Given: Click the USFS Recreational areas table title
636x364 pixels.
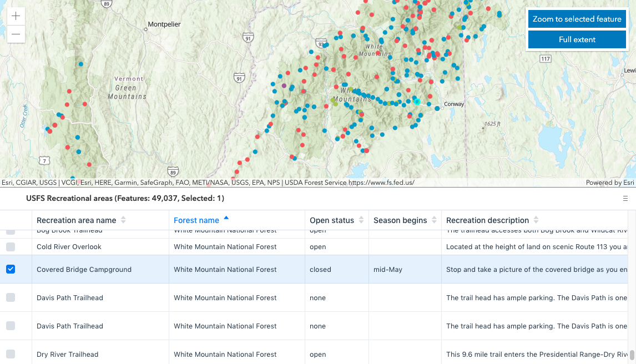Looking at the screenshot, I should (125, 198).
